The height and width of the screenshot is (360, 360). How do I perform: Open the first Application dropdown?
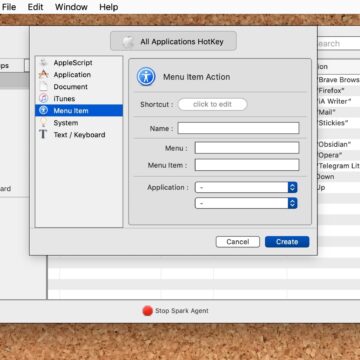pyautogui.click(x=246, y=187)
